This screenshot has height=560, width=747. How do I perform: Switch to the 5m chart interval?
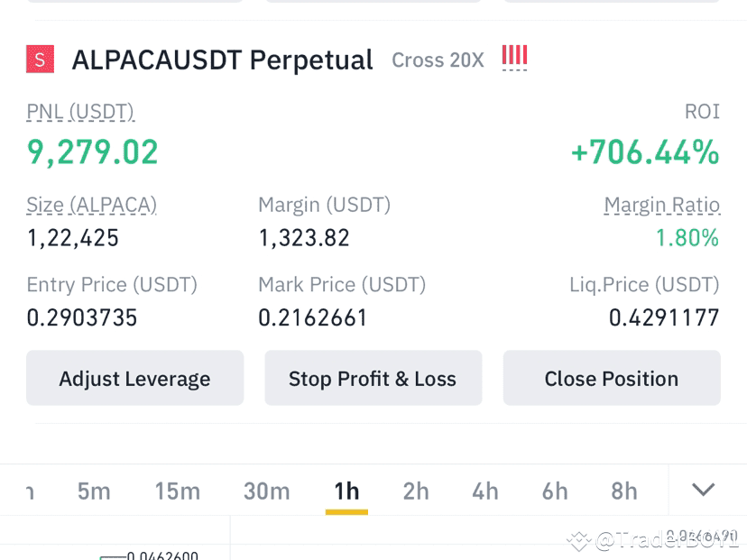[x=94, y=491]
